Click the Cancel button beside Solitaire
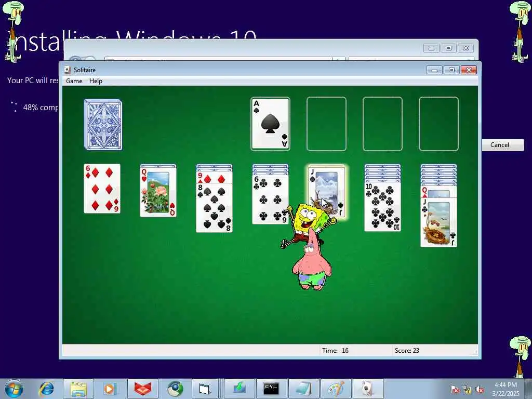 tap(500, 145)
